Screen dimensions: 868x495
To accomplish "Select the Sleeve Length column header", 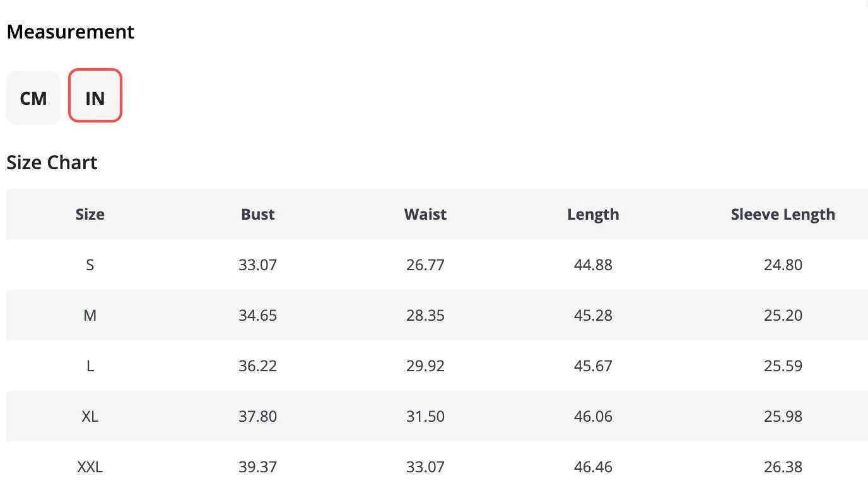I will click(x=783, y=214).
